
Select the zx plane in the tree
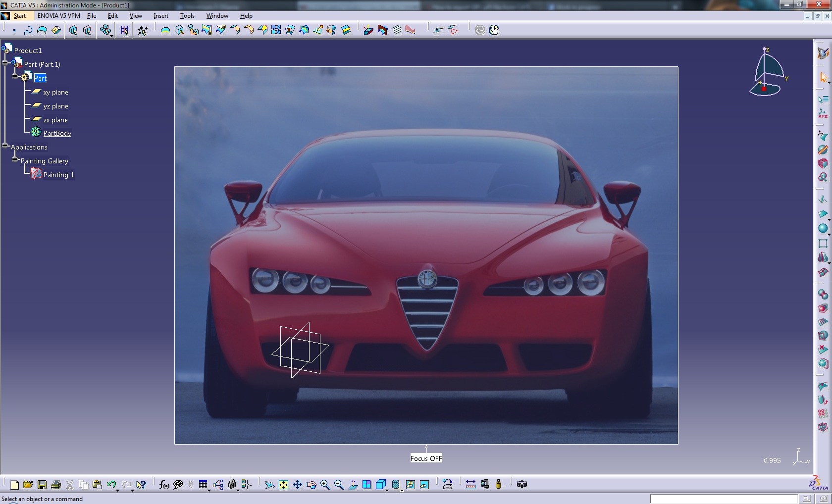click(55, 120)
